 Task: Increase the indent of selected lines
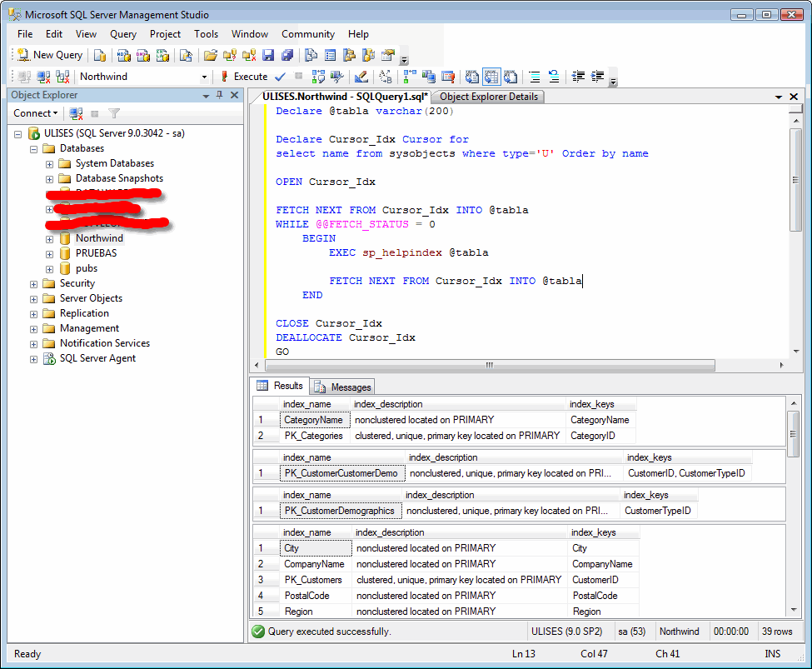[x=598, y=77]
